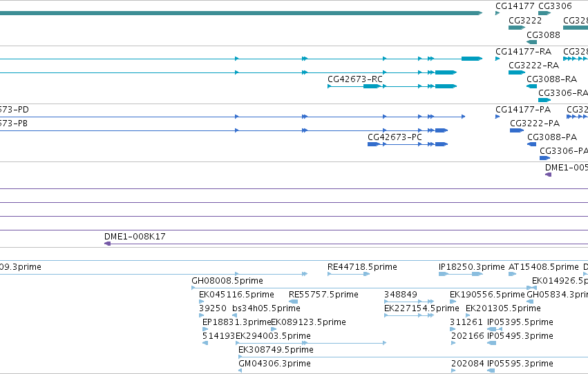This screenshot has height=374, width=588.
Task: Open the 348849 feature label
Action: pos(401,295)
